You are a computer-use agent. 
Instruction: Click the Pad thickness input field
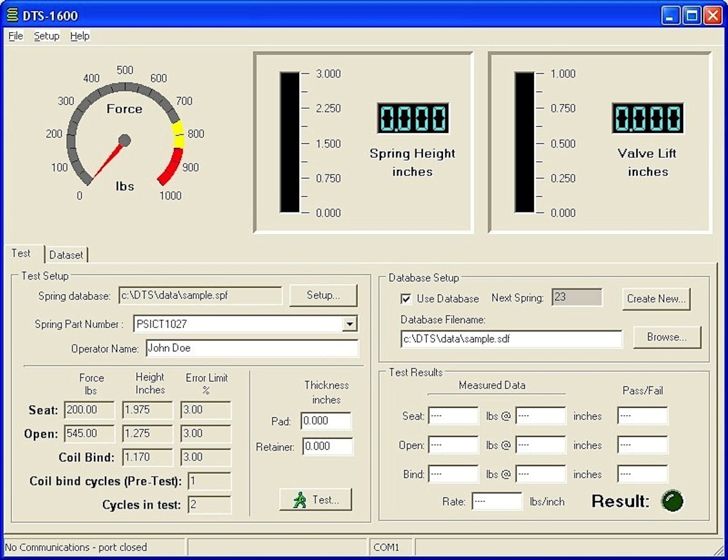click(x=326, y=421)
